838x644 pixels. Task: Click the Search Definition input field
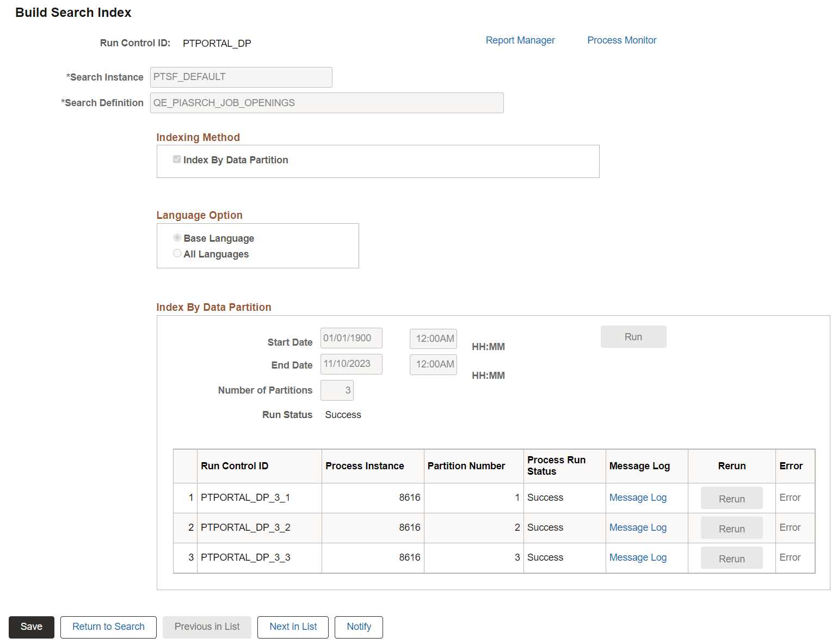tap(326, 102)
